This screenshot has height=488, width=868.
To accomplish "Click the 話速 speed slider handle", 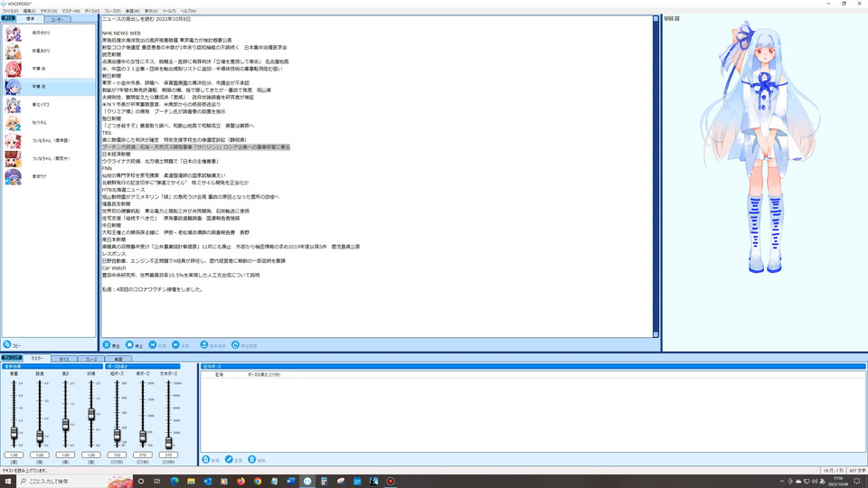I will (x=39, y=436).
